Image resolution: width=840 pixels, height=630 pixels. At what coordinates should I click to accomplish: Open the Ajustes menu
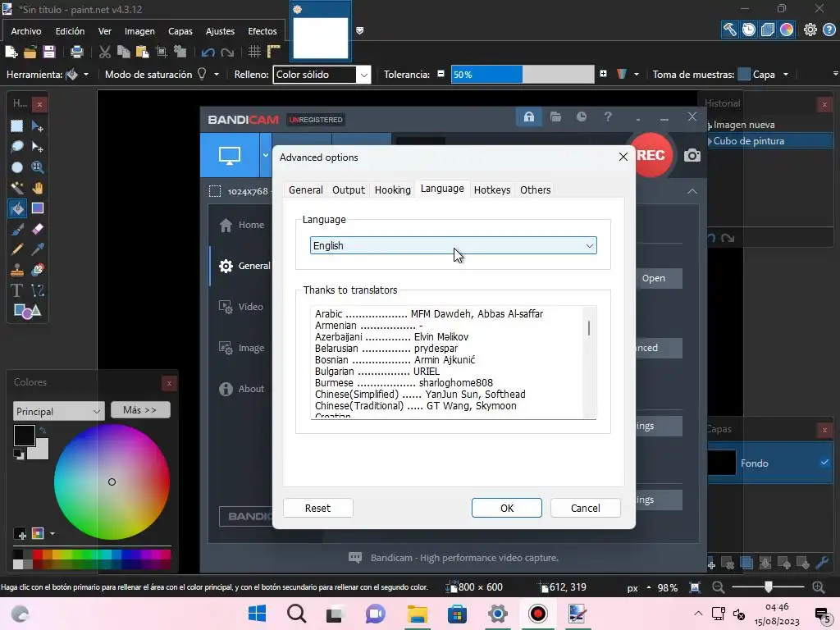point(220,31)
